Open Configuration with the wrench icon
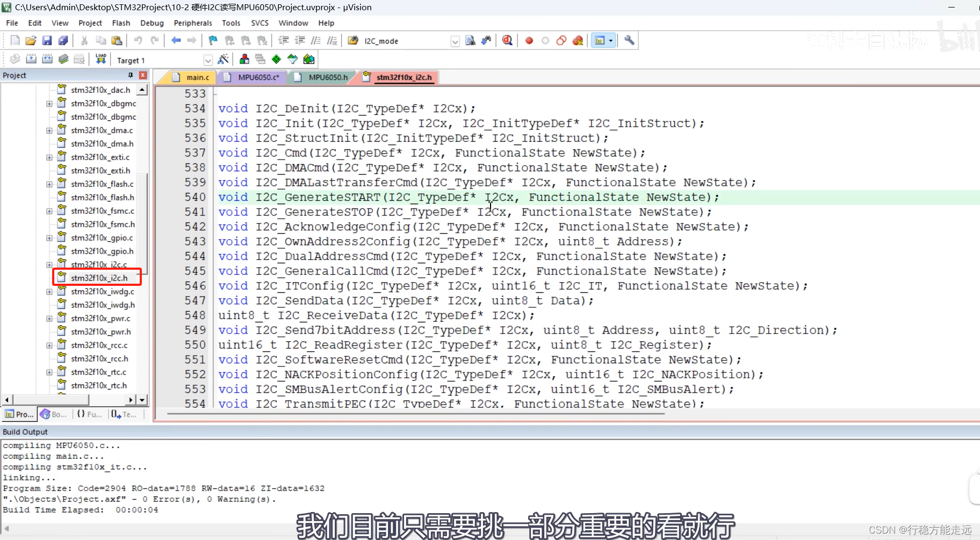Screen dimensions: 980x540 click(629, 41)
